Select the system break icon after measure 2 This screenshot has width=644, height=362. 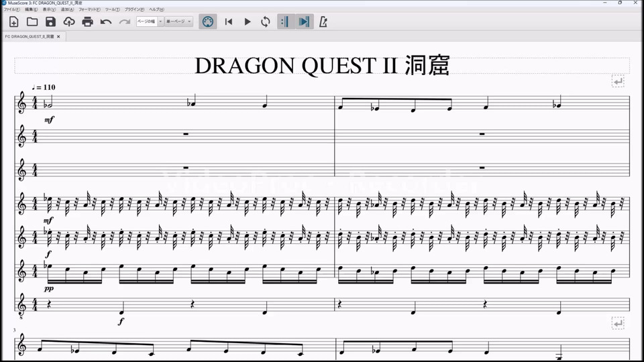click(x=618, y=323)
